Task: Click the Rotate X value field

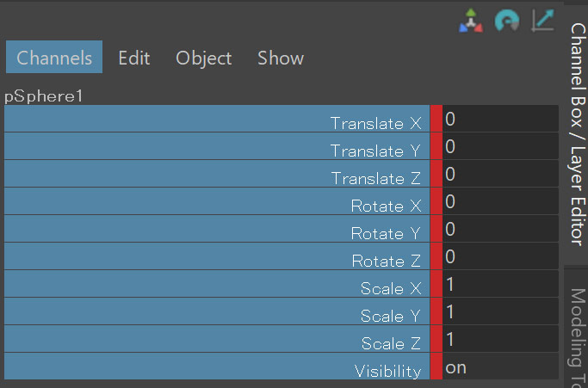Action: coord(499,202)
